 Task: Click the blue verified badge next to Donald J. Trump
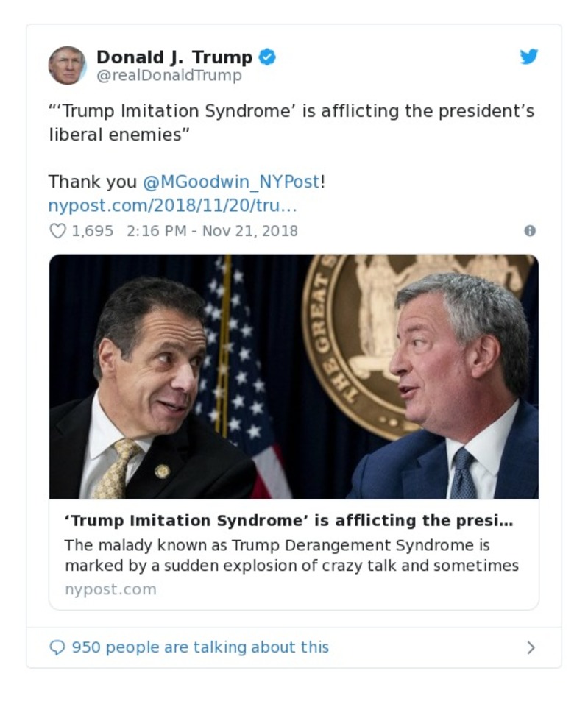269,57
